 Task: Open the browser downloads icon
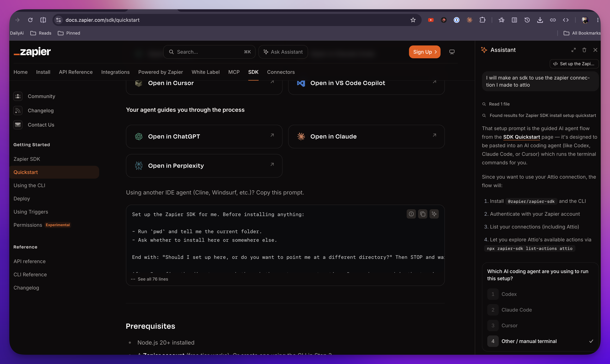click(x=540, y=20)
